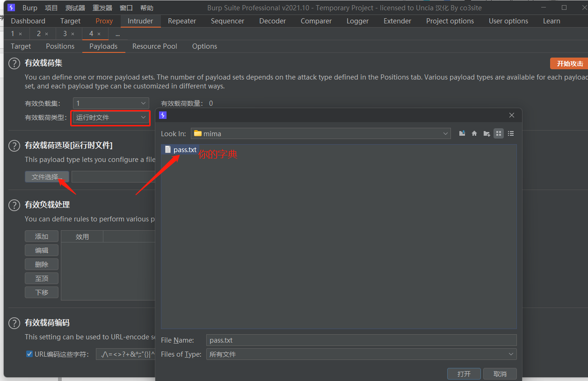Click the File Name input field

362,340
